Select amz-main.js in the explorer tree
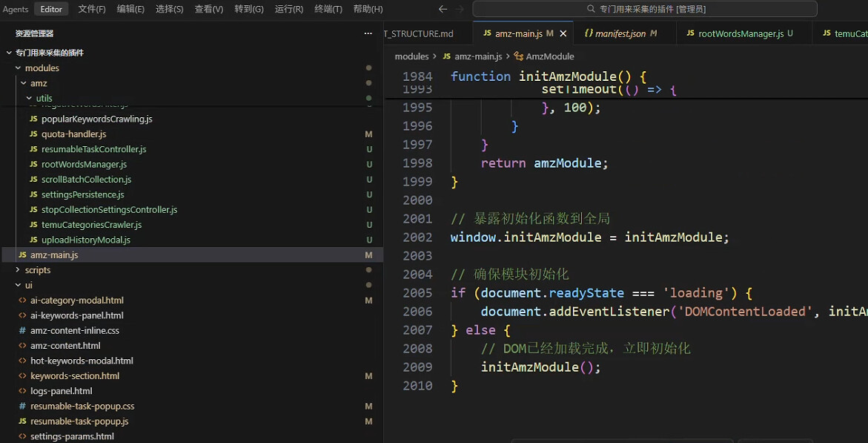This screenshot has height=443, width=868. (x=191, y=255)
